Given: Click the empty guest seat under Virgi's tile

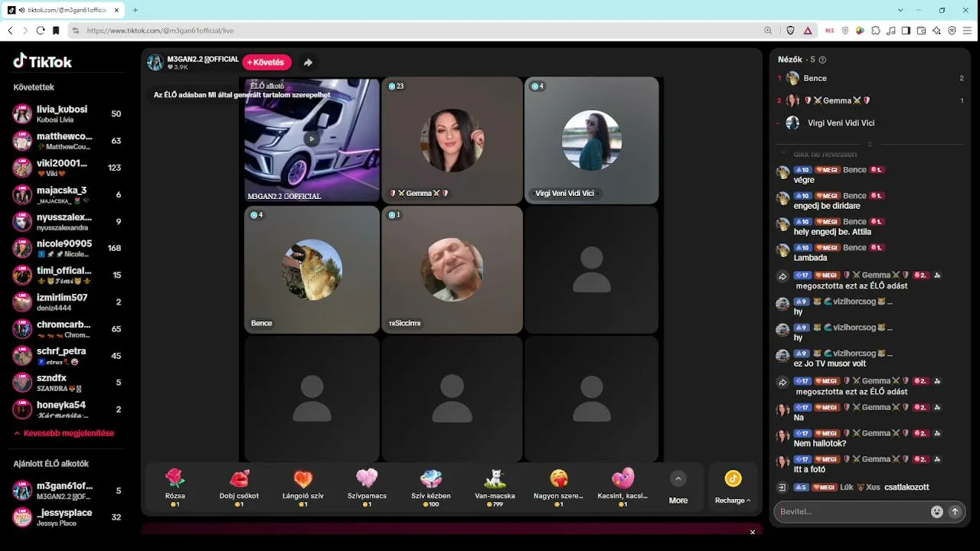Looking at the screenshot, I should pyautogui.click(x=591, y=269).
